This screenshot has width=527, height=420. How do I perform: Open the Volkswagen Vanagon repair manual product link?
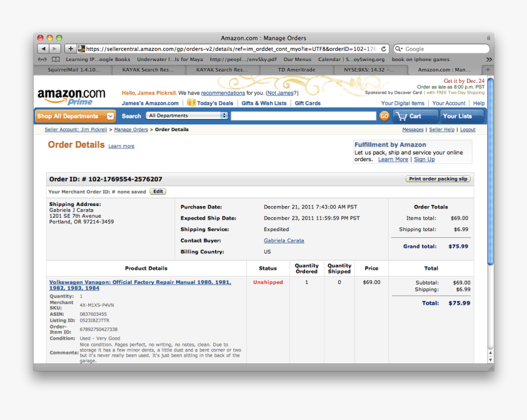(x=140, y=285)
